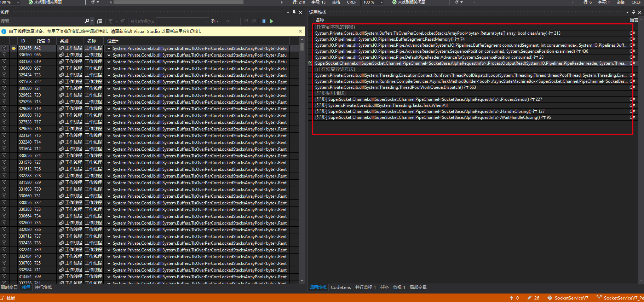
Task: Toggle the flag for thread 333120
Action: click(4, 62)
